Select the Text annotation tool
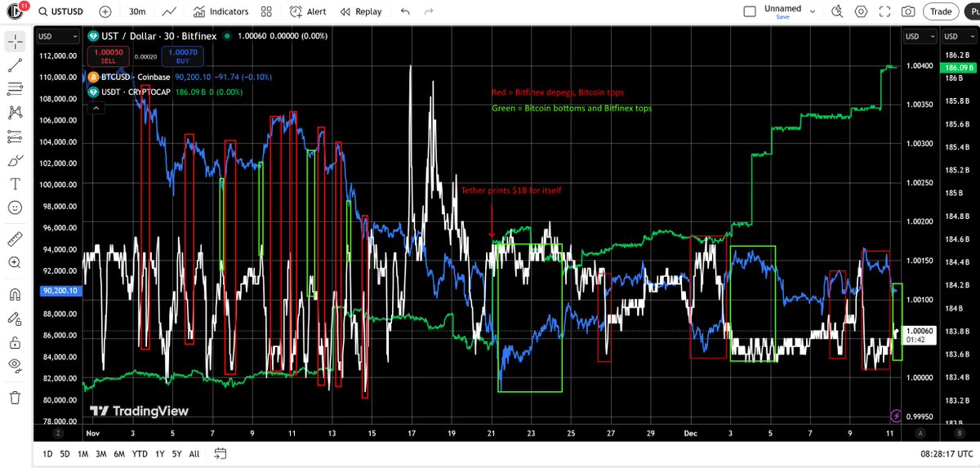This screenshot has width=980, height=468. click(15, 185)
